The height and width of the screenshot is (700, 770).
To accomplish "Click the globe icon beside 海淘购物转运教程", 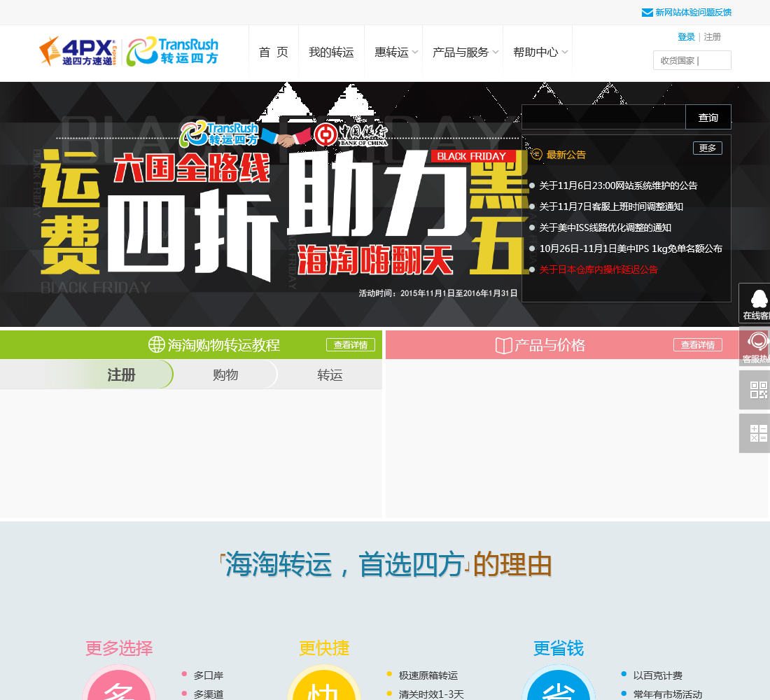I will click(157, 344).
